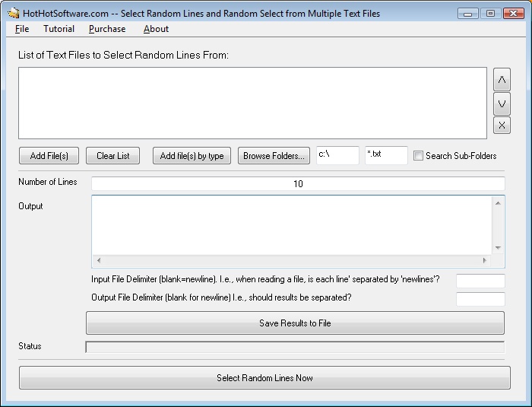
Task: Click inside the text files list box
Action: pyautogui.click(x=253, y=103)
